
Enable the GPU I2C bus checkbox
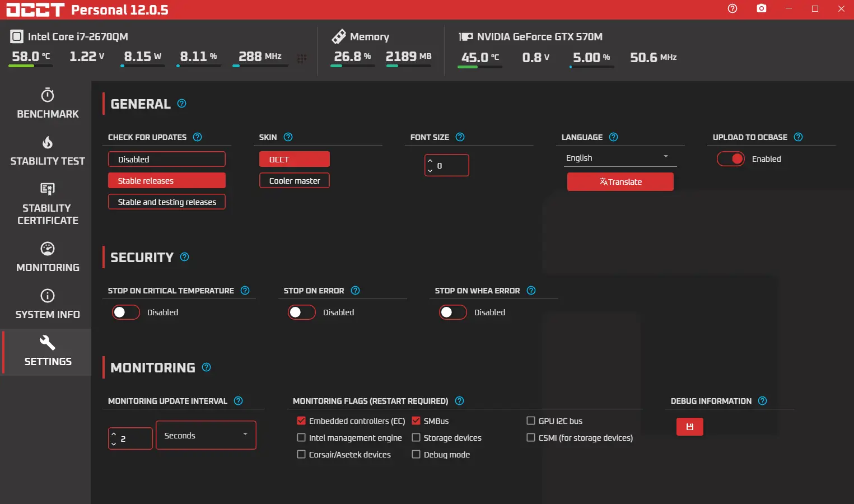coord(531,421)
